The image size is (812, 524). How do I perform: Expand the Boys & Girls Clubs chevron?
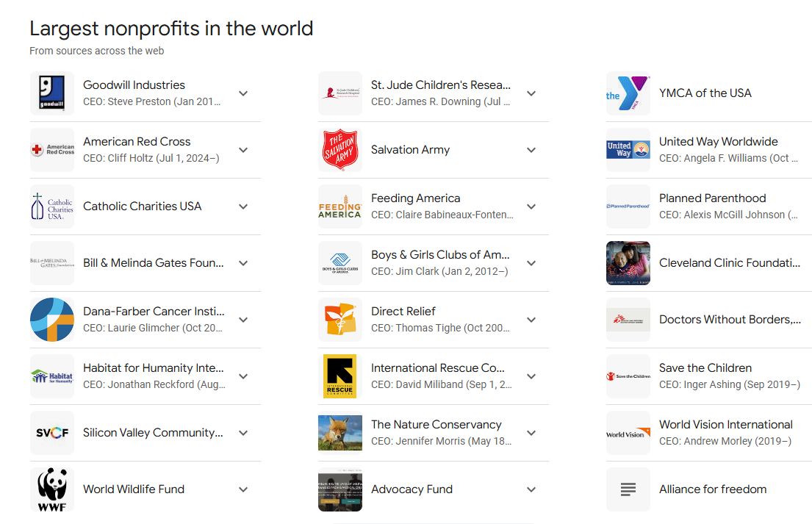pos(531,263)
